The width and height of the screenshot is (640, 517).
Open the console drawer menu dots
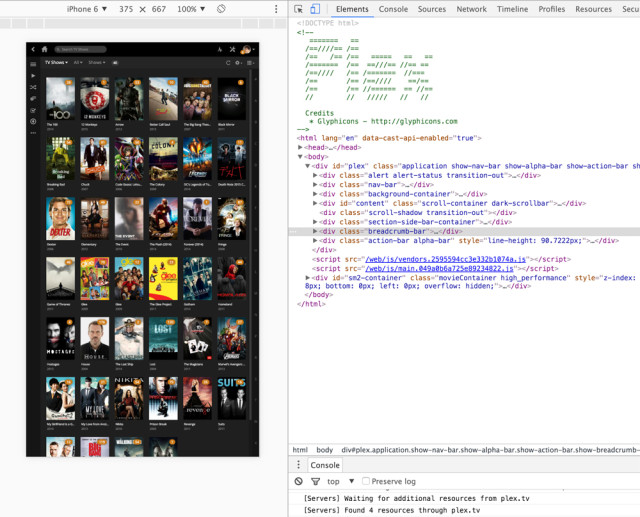(298, 465)
